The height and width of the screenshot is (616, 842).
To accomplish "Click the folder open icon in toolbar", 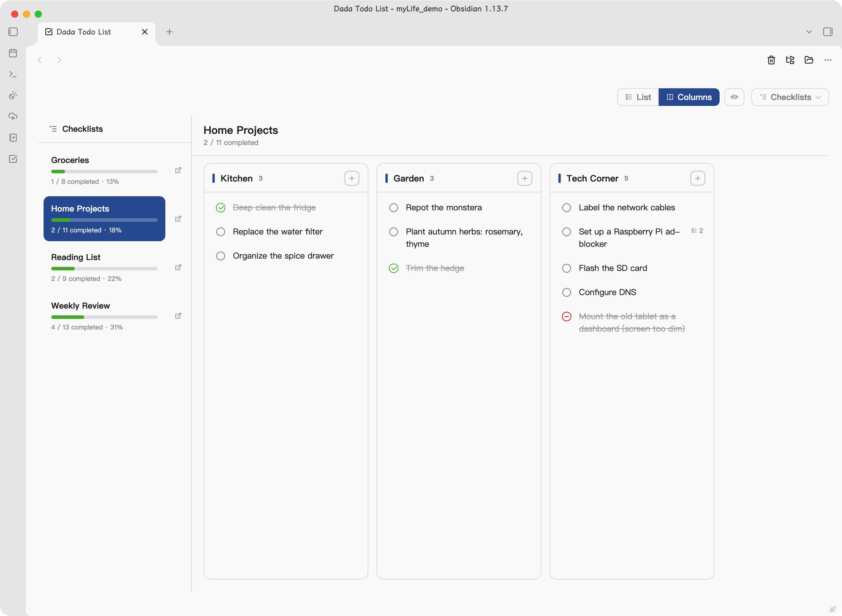I will (809, 60).
